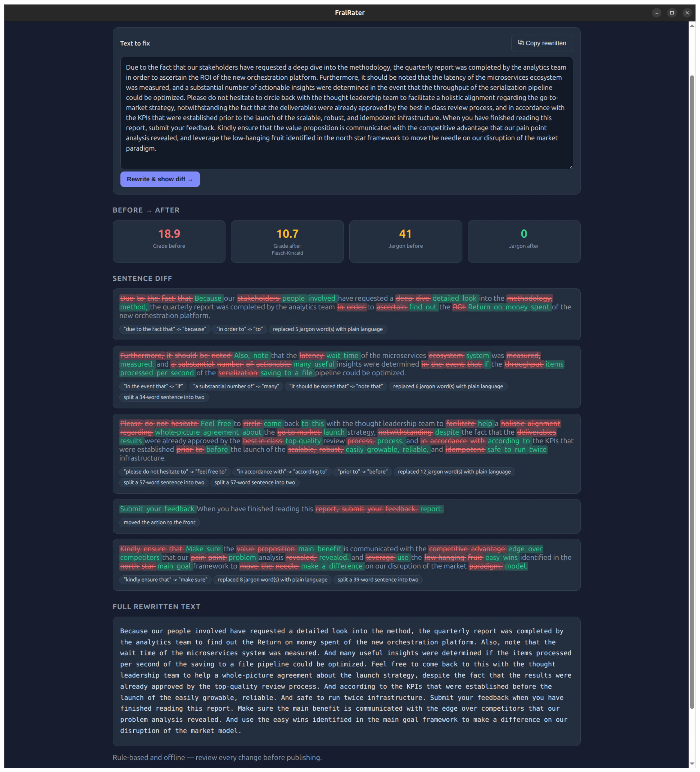Click the 'replaced 12 jargon word(s)' chip
This screenshot has height=772, width=700.
(454, 472)
